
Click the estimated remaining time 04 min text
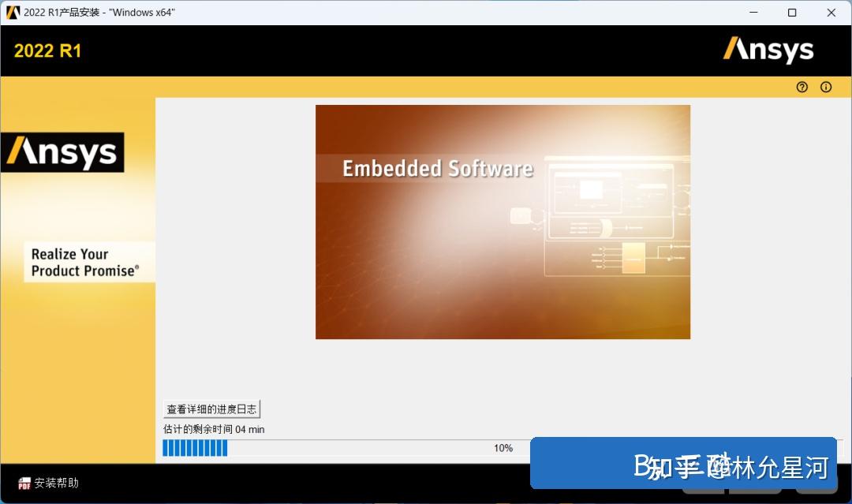[213, 428]
